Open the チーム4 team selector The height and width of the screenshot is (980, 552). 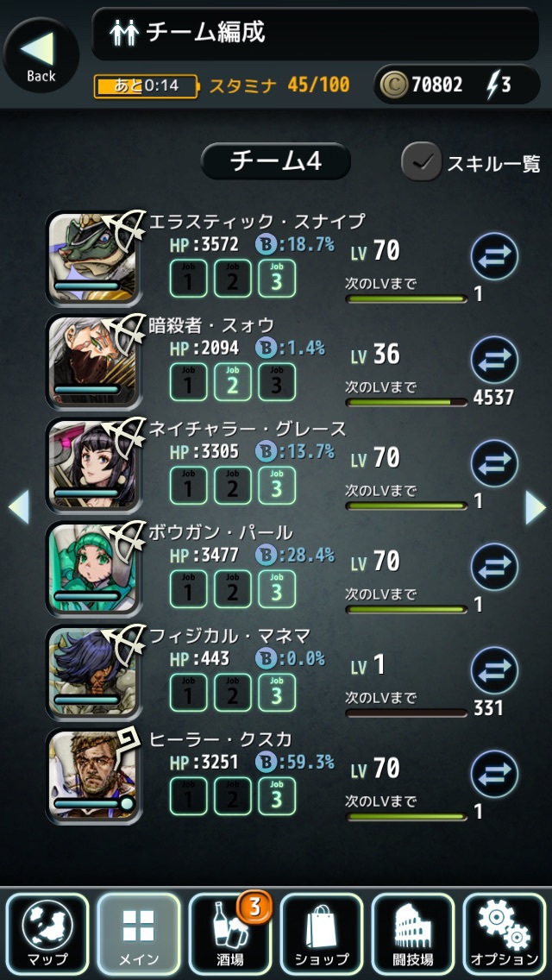[276, 161]
